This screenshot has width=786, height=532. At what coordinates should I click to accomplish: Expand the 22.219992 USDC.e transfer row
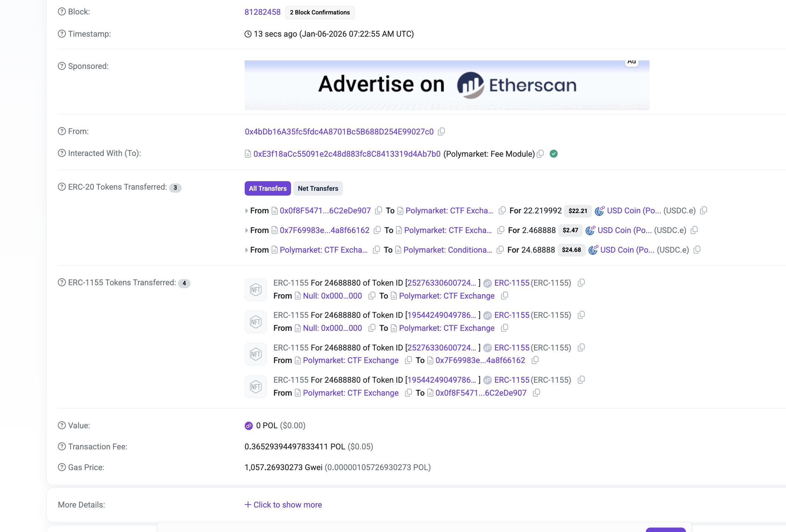coord(247,211)
